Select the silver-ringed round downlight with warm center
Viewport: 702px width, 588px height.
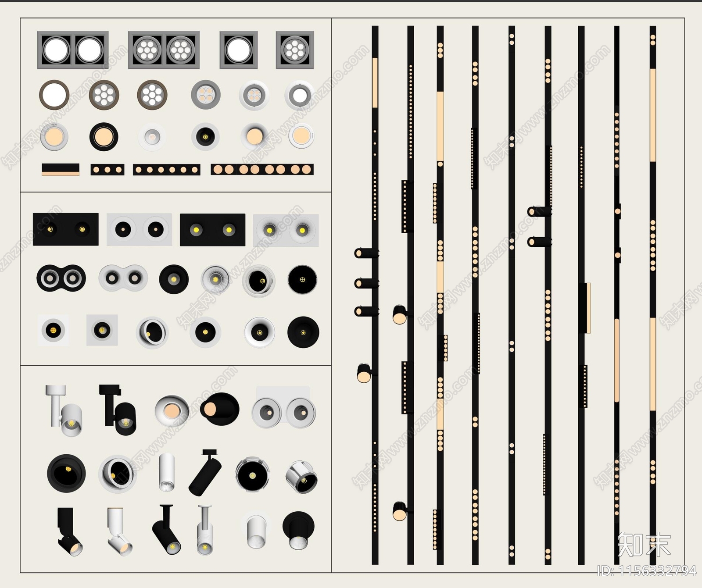(x=54, y=137)
